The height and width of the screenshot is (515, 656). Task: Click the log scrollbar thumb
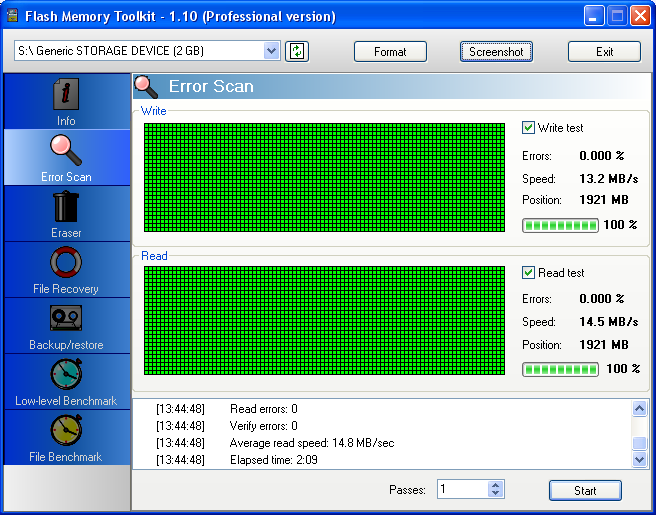tap(639, 443)
